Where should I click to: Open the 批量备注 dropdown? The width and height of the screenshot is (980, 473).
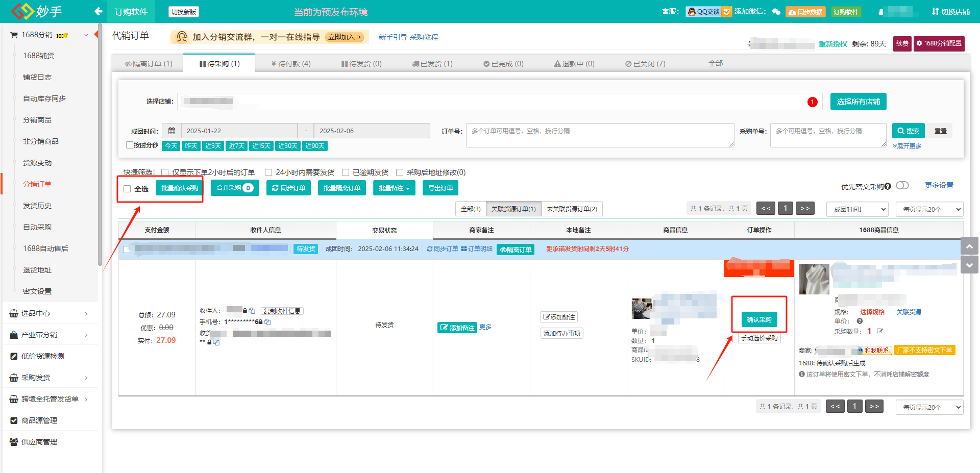394,188
